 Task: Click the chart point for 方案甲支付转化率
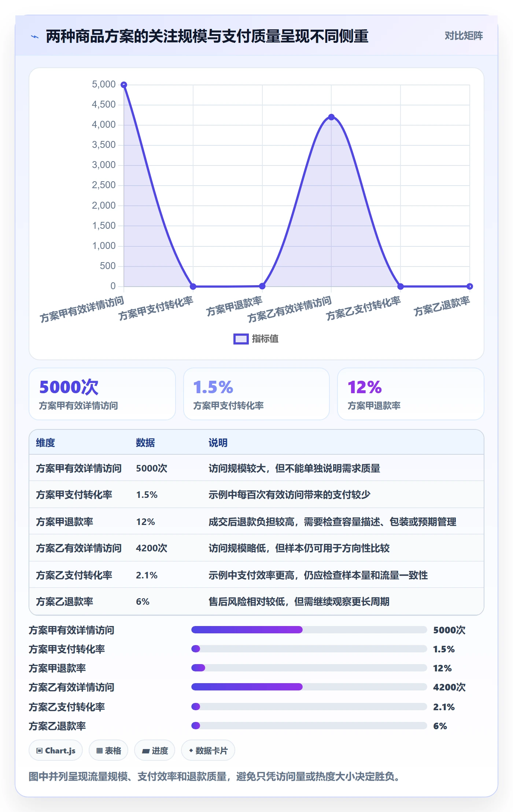pos(193,286)
